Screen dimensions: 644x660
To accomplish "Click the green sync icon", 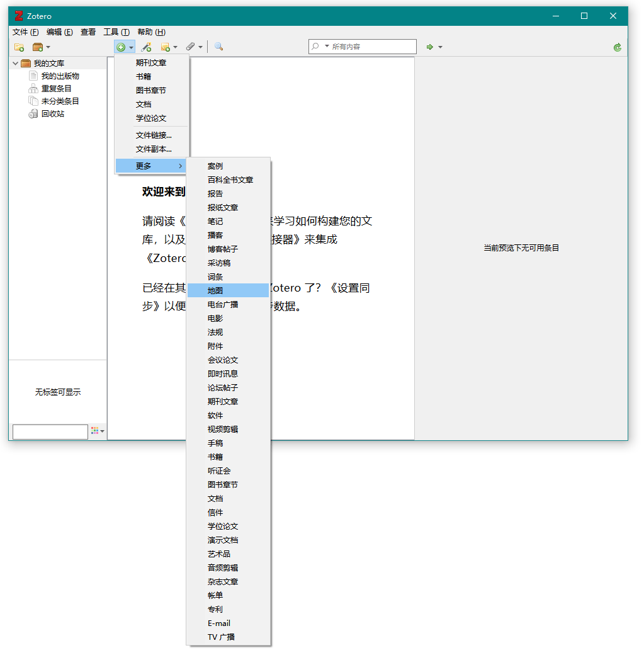I will (617, 47).
